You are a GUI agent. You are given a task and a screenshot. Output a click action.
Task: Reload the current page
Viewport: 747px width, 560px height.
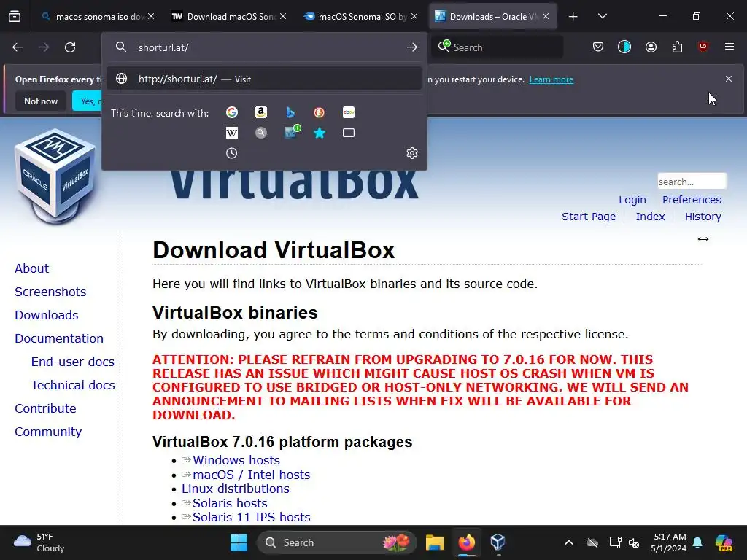[70, 47]
